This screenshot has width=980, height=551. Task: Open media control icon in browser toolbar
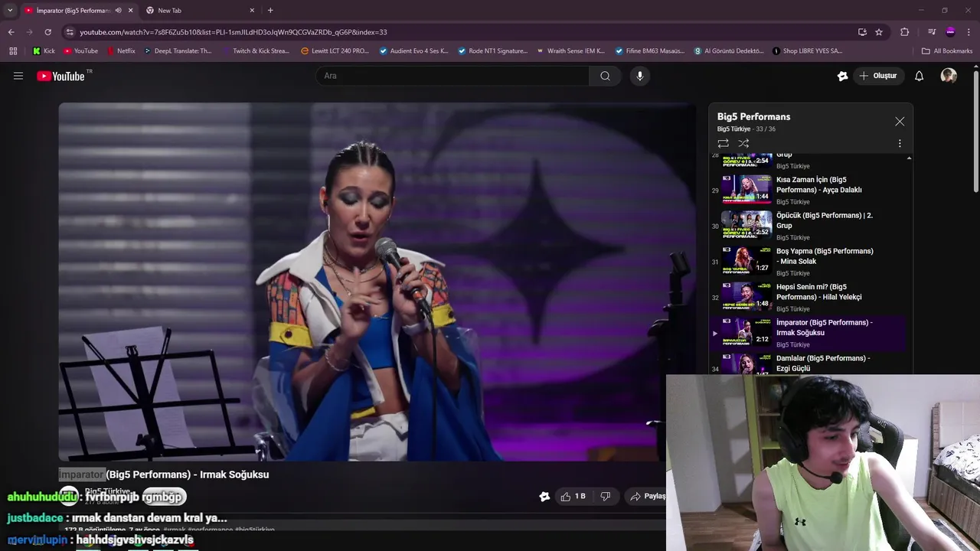pos(931,32)
